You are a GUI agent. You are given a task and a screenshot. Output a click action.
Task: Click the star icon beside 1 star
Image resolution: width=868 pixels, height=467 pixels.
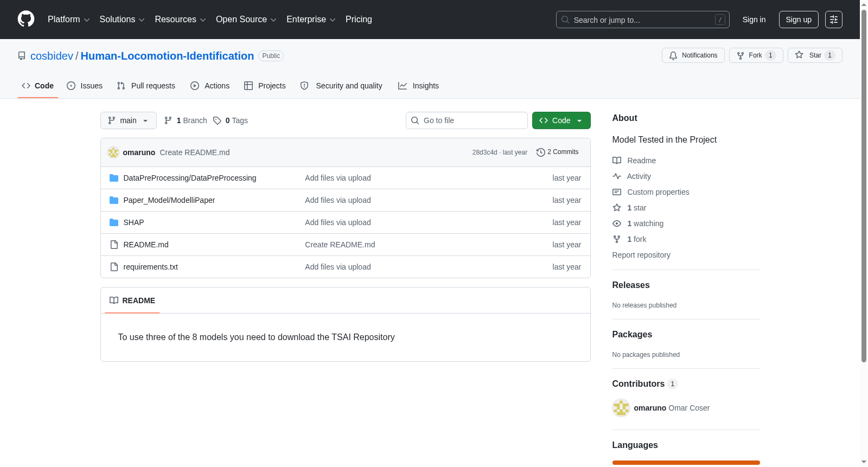point(617,208)
